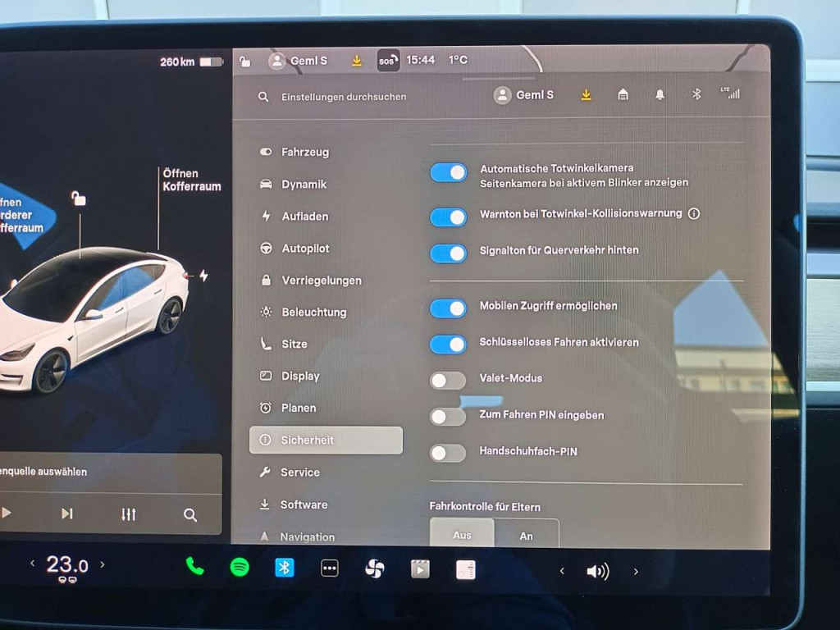This screenshot has height=630, width=840.
Task: Click the audio equalizer icon
Action: [x=129, y=514]
